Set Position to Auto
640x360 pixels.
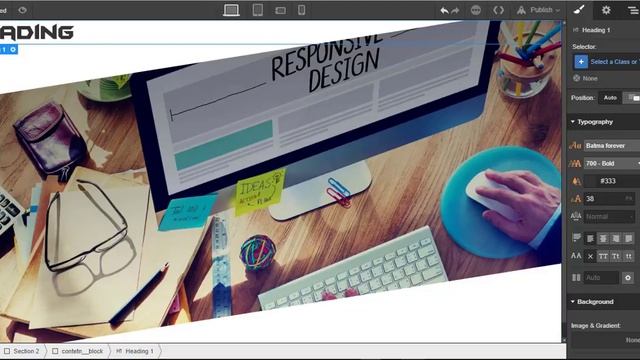point(610,98)
